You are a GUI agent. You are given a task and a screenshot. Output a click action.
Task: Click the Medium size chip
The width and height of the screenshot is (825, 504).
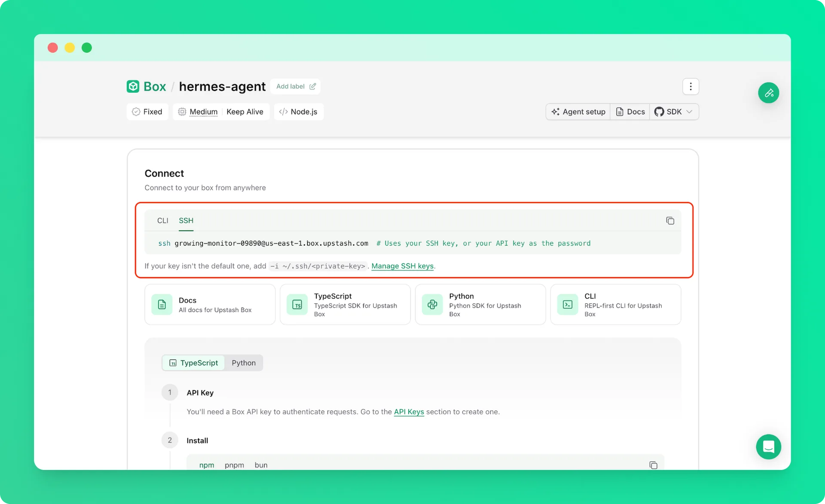[198, 112]
